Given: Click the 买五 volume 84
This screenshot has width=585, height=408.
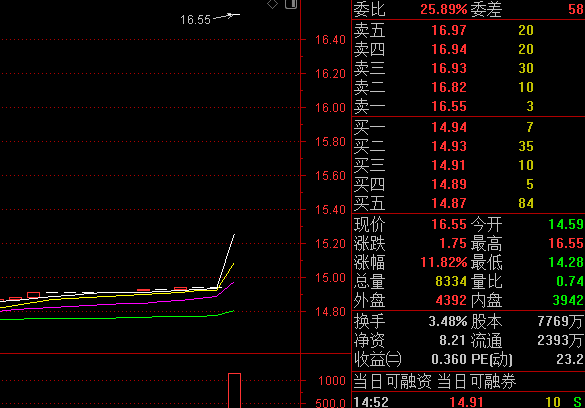Looking at the screenshot, I should 526,203.
